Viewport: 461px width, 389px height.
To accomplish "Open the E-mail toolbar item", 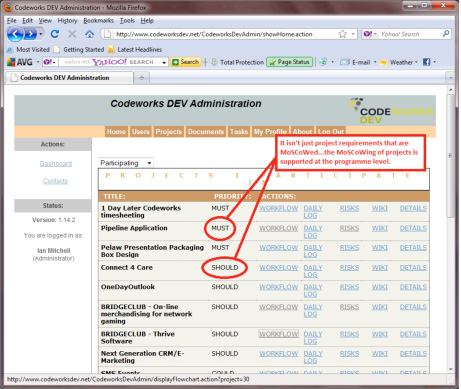I will (355, 62).
